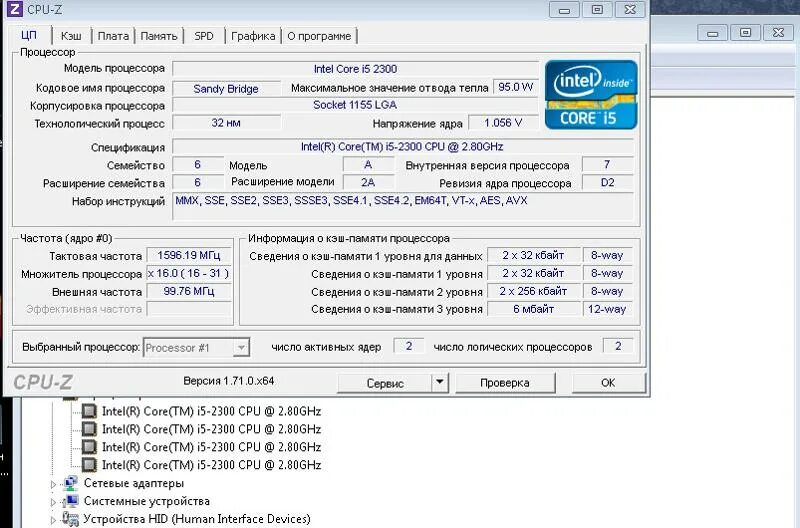The width and height of the screenshot is (800, 528).
Task: Expand the Устройства HID tree node
Action: point(53,520)
